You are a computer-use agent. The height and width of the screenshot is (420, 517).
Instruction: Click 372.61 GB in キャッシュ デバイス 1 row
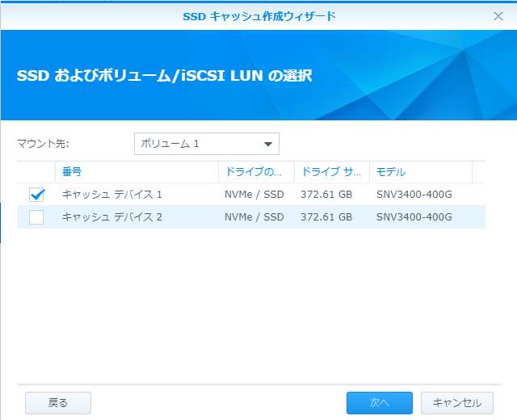[x=326, y=195]
